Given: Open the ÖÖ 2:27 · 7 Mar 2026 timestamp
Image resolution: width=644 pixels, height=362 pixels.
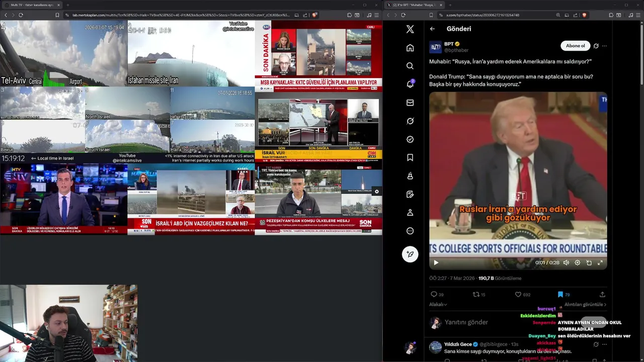Looking at the screenshot, I should [x=452, y=278].
